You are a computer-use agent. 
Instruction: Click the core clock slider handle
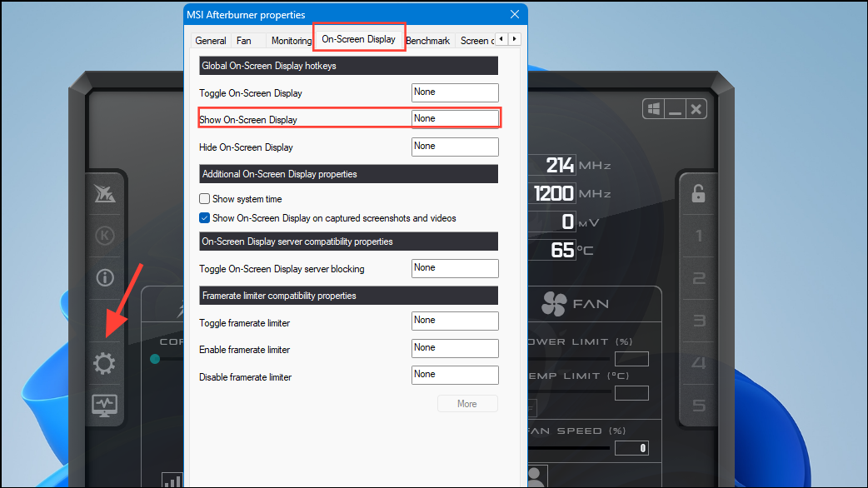click(155, 359)
